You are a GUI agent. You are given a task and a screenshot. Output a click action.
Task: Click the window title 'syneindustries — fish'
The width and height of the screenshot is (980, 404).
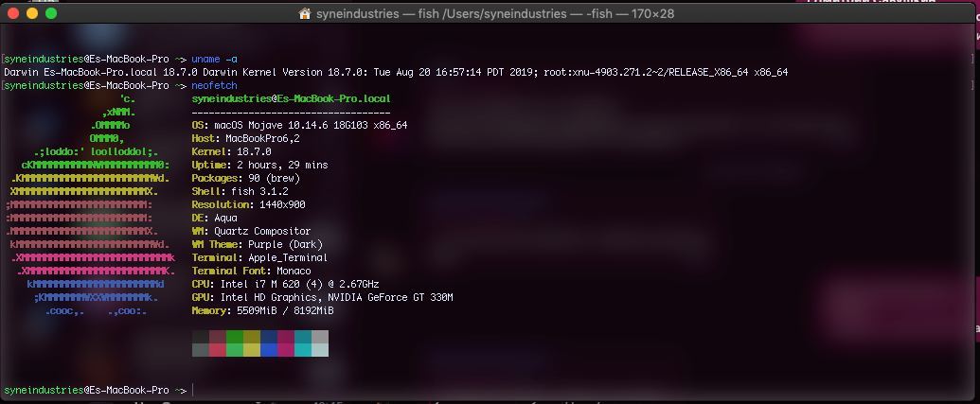[x=493, y=13]
